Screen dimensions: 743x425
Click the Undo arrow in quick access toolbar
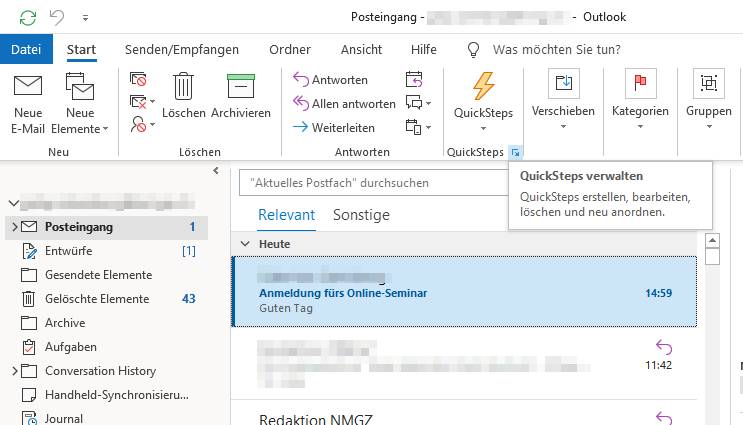[57, 18]
